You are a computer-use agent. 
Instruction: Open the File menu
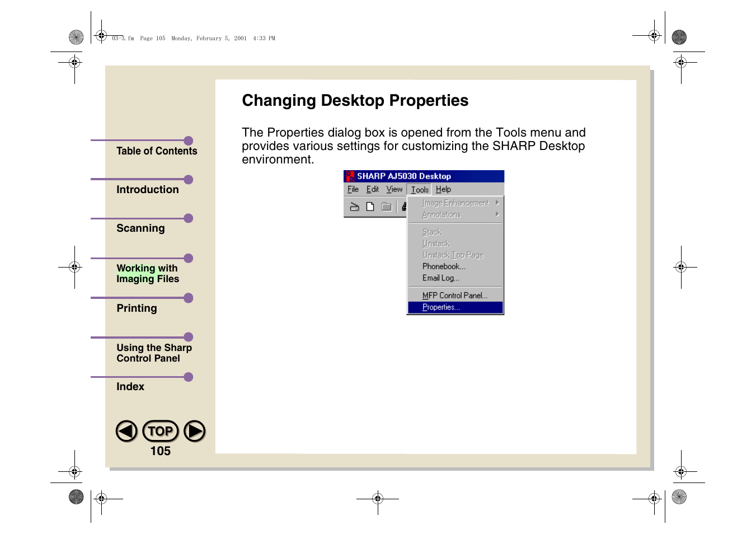[353, 189]
